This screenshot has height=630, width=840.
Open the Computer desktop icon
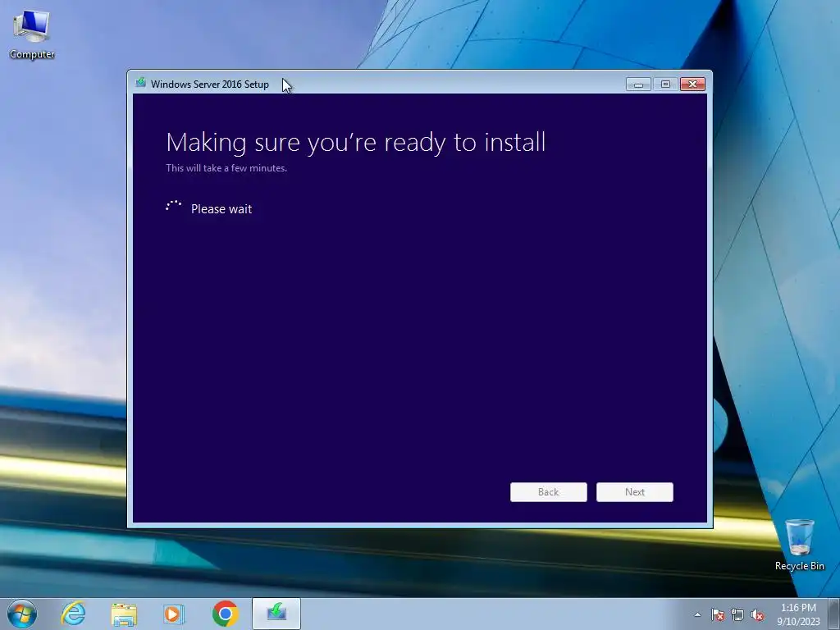coord(32,33)
